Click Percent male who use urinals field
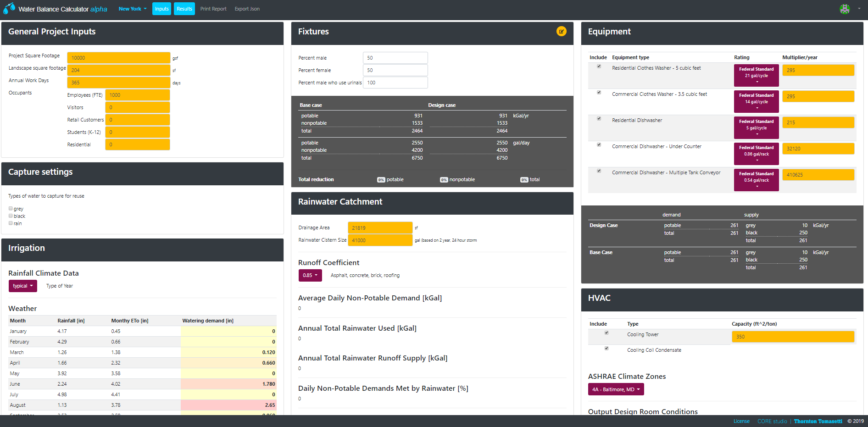868x427 pixels. pos(395,83)
